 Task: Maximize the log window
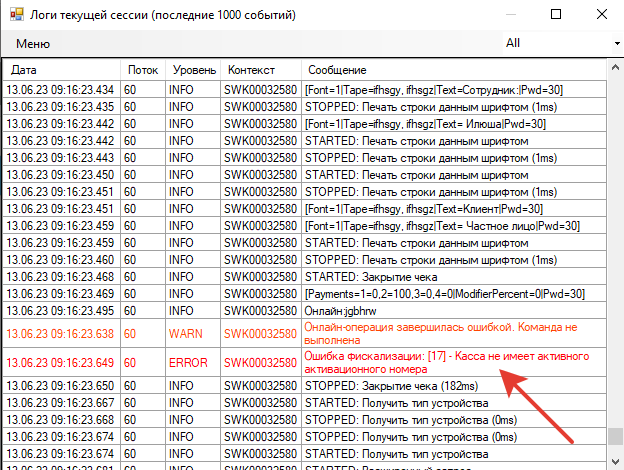[555, 14]
